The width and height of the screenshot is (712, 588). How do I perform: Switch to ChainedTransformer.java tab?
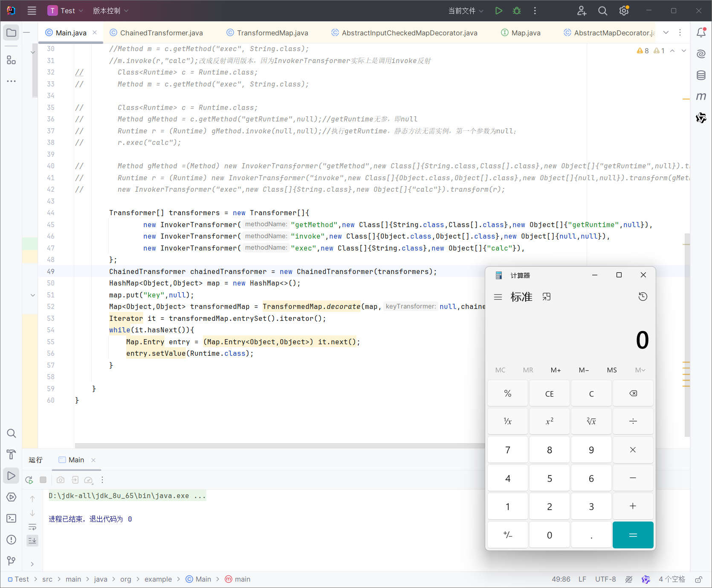pyautogui.click(x=156, y=33)
